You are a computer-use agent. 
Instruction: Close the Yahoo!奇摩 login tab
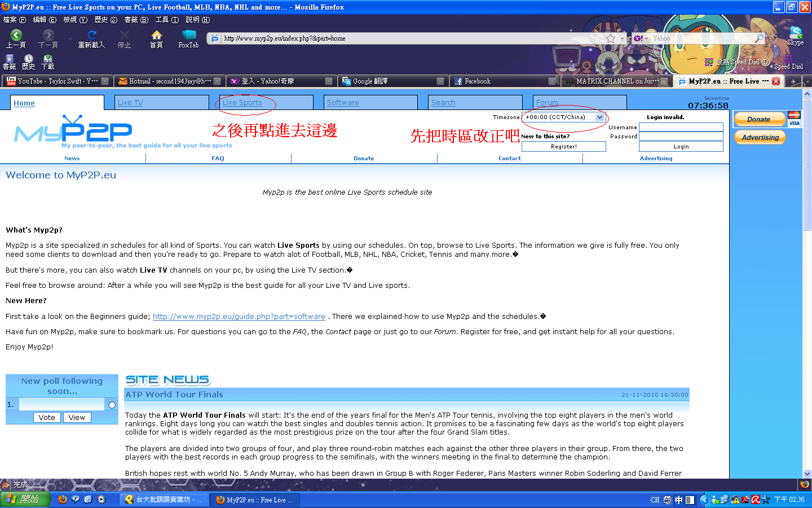(x=329, y=81)
